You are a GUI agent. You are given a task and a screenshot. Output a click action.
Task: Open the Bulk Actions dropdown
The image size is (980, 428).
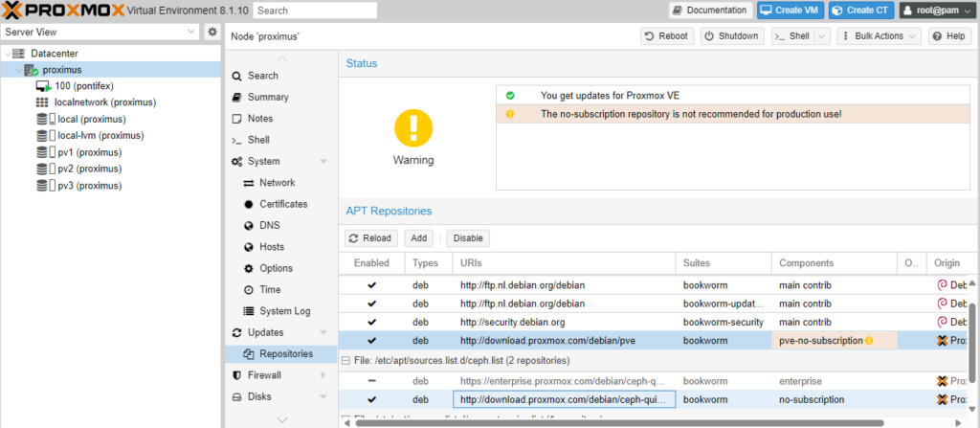[x=879, y=36]
